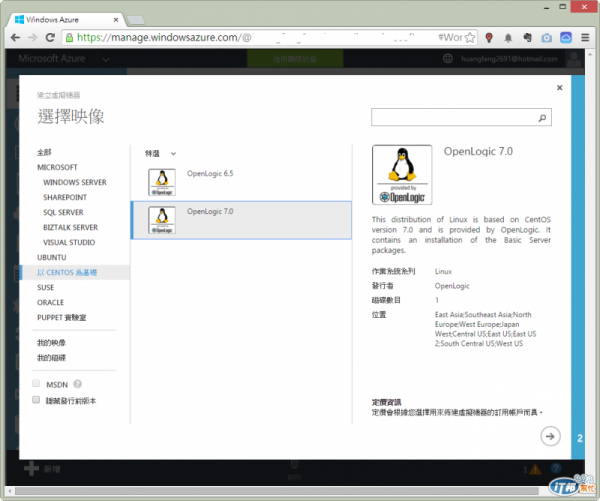Click the search magnifier icon in the dialog
The width and height of the screenshot is (600, 501).
coord(542,118)
